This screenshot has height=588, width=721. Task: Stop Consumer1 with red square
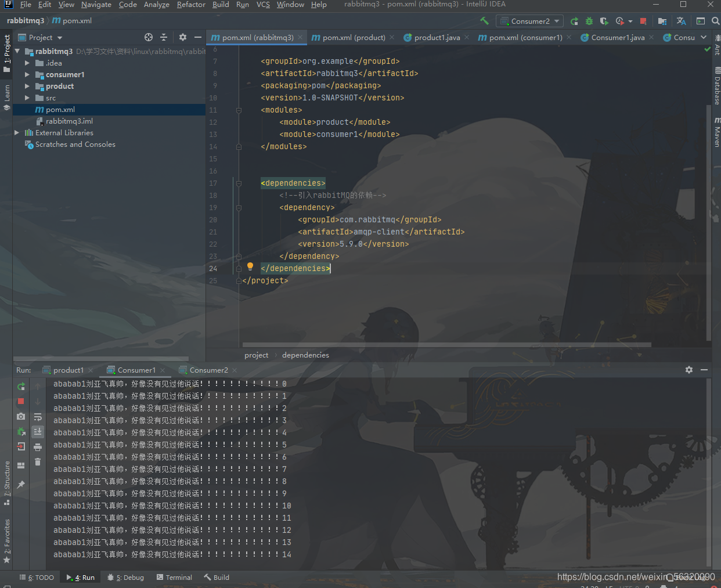coord(21,401)
